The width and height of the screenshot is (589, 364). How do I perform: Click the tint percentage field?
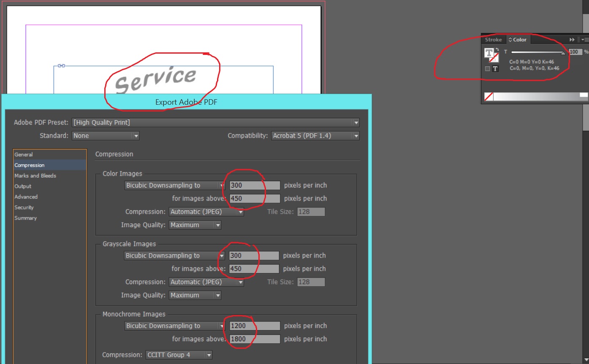click(x=575, y=52)
